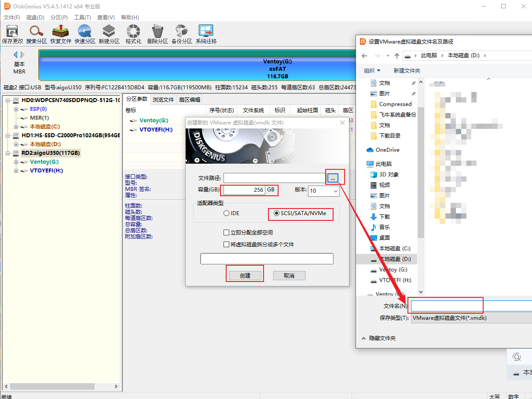
Task: Expand Ventoy(G:) node in disk tree
Action: 16,162
